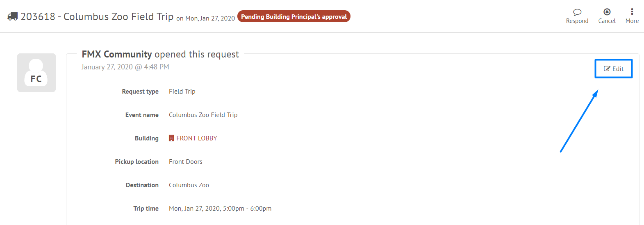Click the Pending Building Principal's approval badge
The image size is (644, 225).
click(x=294, y=16)
